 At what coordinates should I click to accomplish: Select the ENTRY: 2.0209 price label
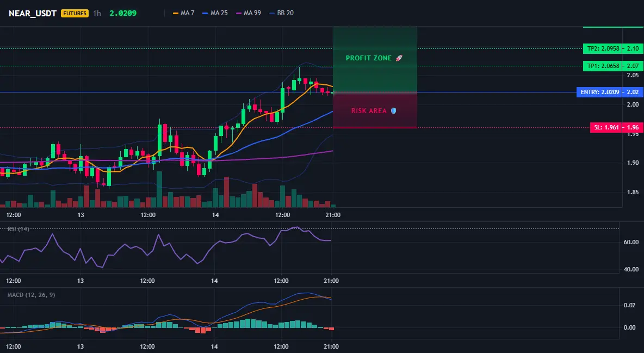[599, 92]
